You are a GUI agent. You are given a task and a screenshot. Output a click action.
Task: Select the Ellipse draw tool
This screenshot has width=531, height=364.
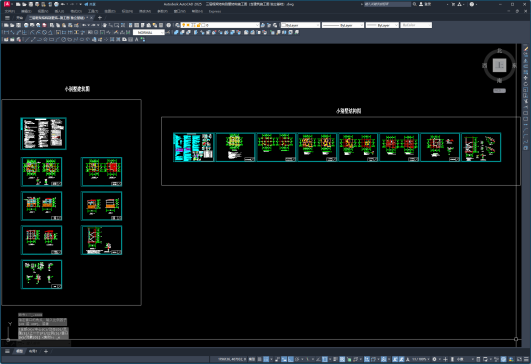82,40
